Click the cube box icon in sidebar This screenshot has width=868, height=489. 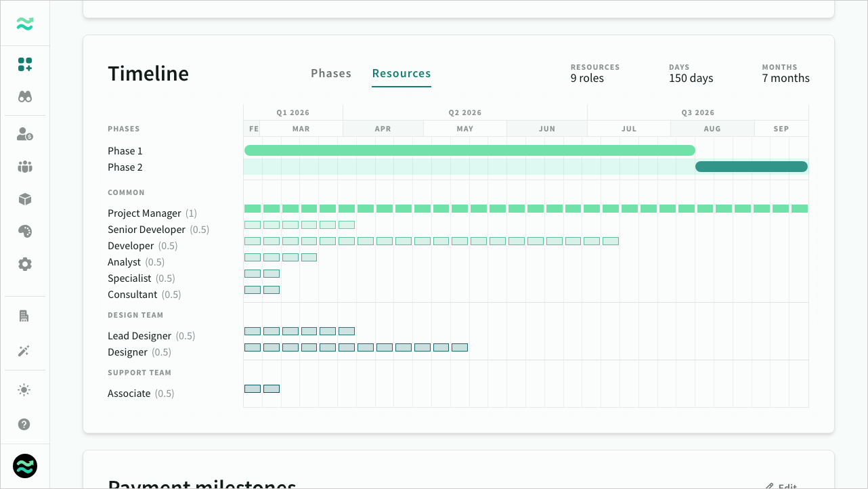25,199
